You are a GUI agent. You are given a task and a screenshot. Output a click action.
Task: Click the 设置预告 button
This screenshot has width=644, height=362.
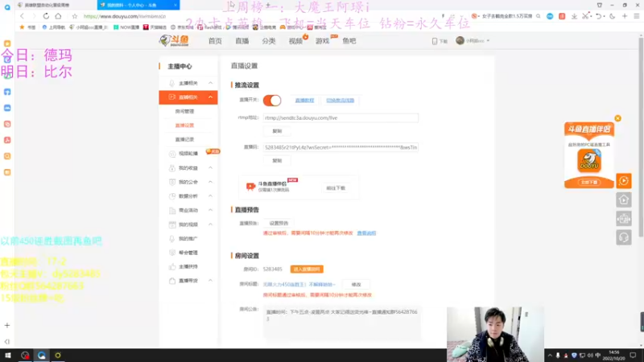(x=279, y=224)
